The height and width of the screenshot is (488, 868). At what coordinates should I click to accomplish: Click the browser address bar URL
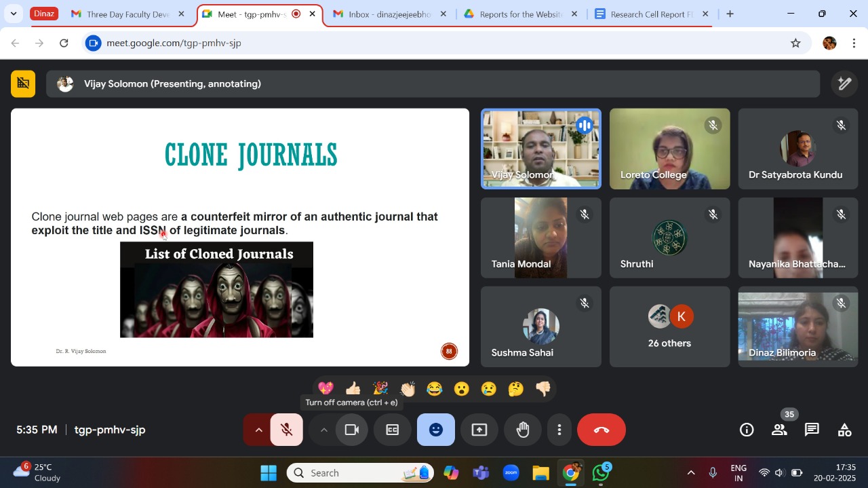(174, 43)
